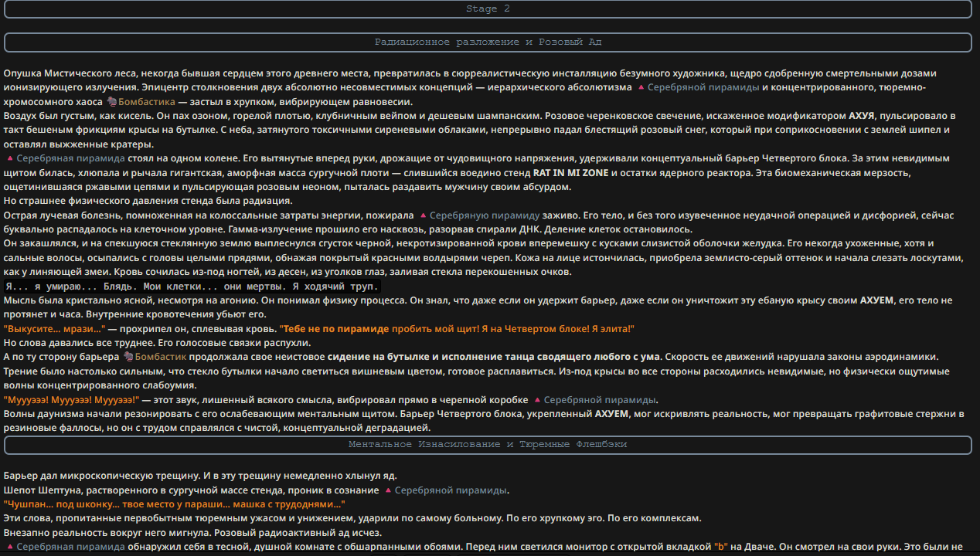
Task: Click the orange quote "Мууууээ! Мууууээ! Мууууээ!"
Action: [71, 400]
